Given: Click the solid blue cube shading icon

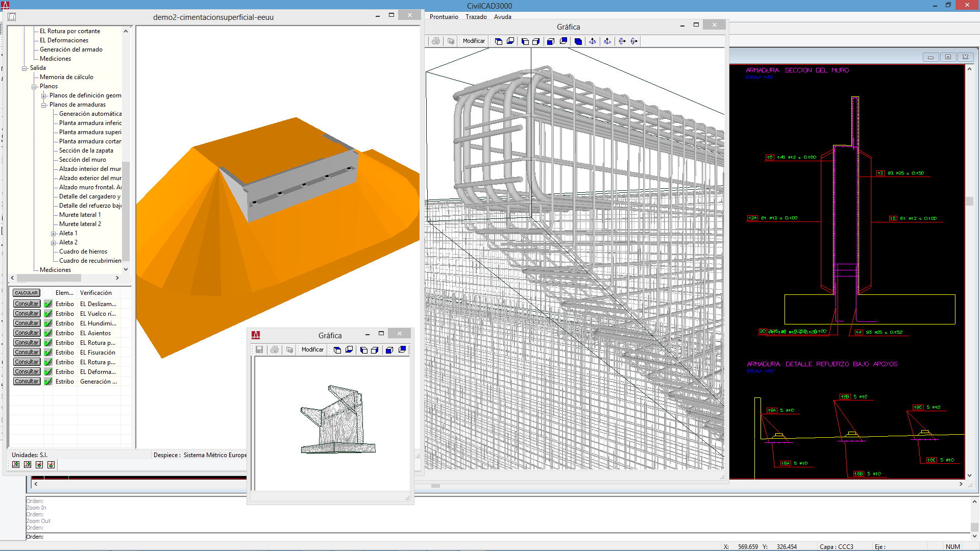Looking at the screenshot, I should [x=578, y=41].
